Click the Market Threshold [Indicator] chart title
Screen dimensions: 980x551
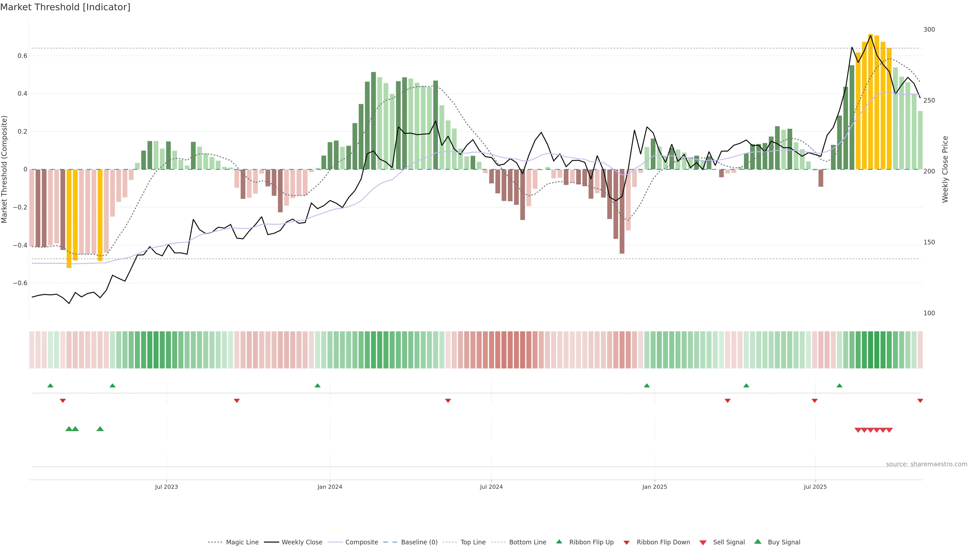pos(65,7)
